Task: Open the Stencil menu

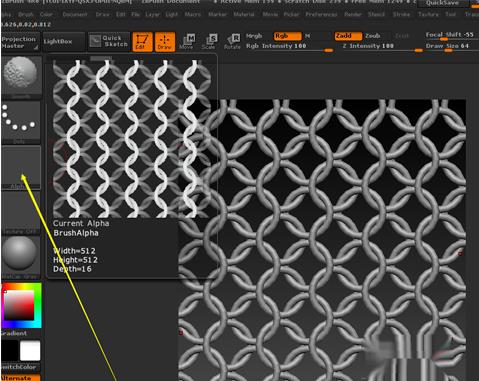Action: click(376, 15)
